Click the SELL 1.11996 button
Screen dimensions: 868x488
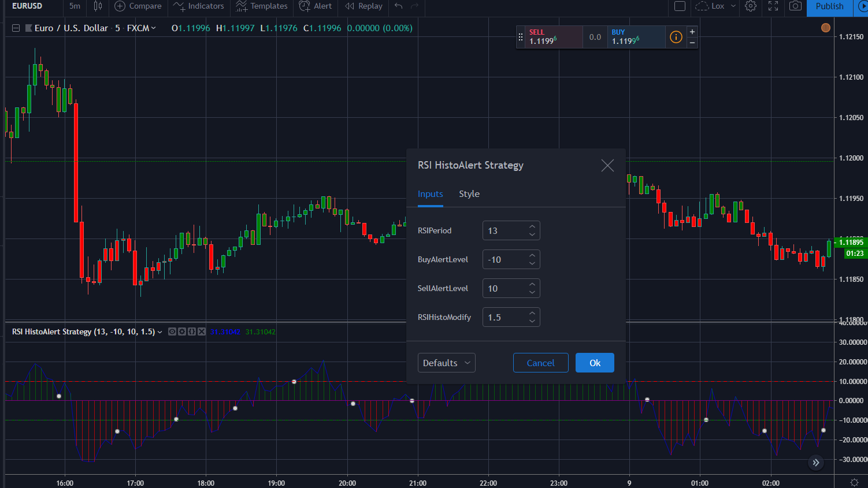554,37
